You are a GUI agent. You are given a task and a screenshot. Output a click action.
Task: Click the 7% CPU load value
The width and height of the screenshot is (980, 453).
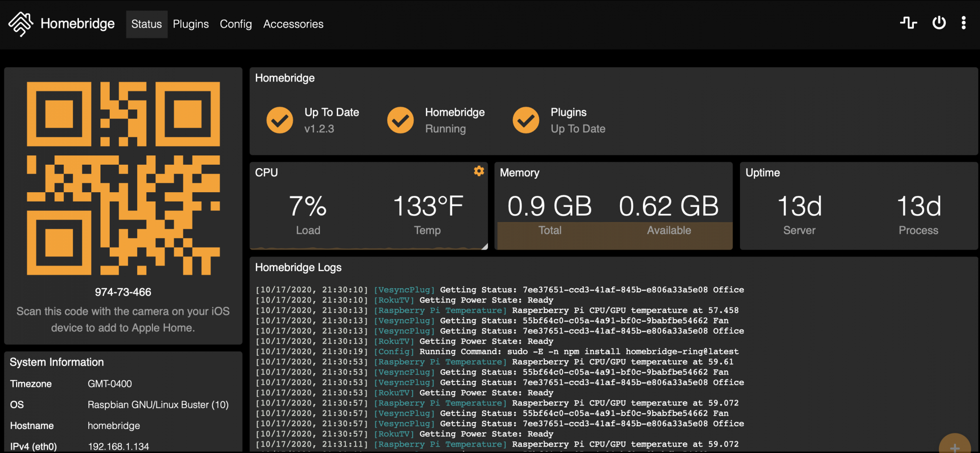click(308, 206)
